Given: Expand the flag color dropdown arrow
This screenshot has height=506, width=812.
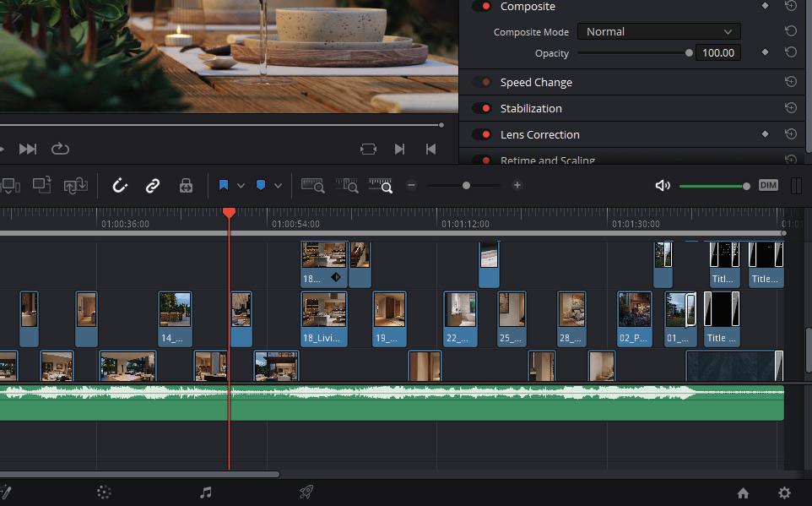Looking at the screenshot, I should pyautogui.click(x=241, y=186).
